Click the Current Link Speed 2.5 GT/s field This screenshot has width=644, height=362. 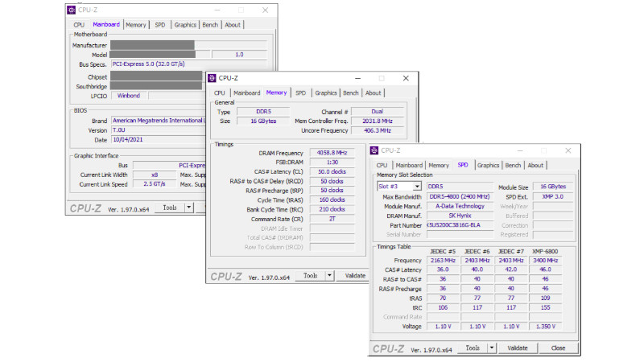tap(155, 184)
